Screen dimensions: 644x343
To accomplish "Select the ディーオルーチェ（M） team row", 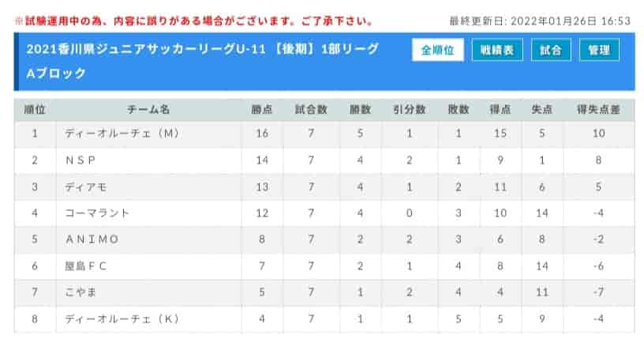I will [x=324, y=134].
